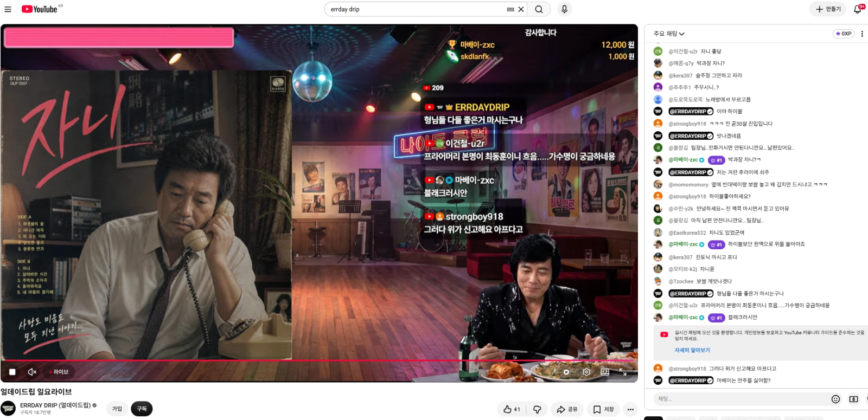Dislike the video with thumbs-down
The width and height of the screenshot is (868, 420).
[537, 409]
